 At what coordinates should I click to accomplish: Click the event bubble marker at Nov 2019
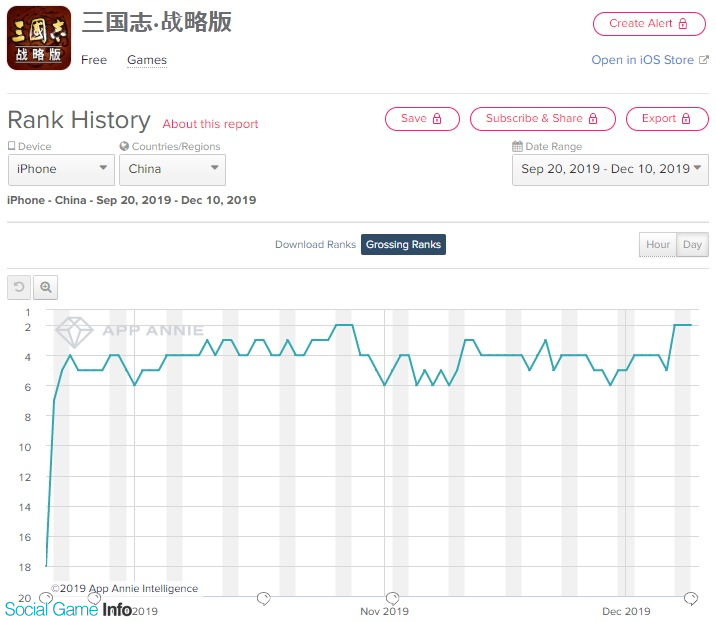tap(392, 598)
